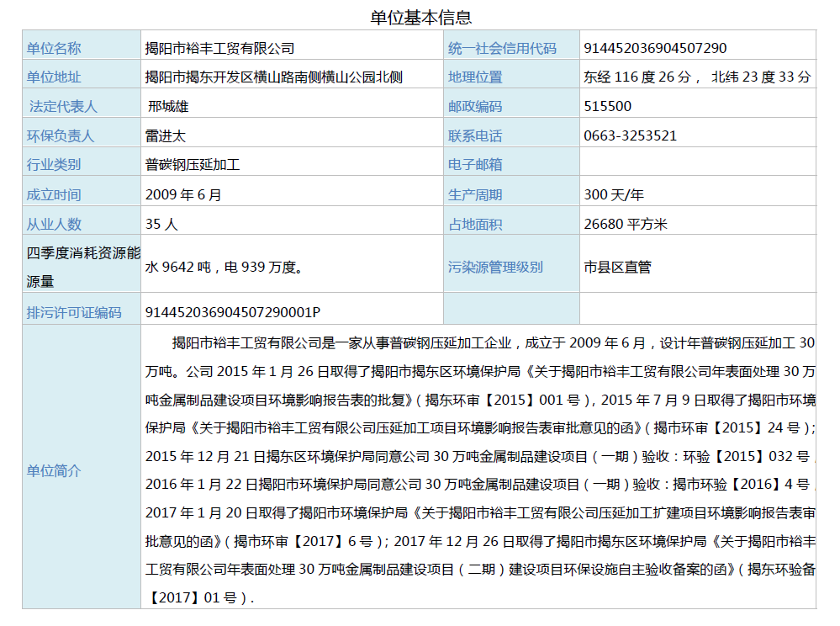Screen dimensions: 840x626
Task: Select the 联系电话 label
Action: tap(475, 135)
